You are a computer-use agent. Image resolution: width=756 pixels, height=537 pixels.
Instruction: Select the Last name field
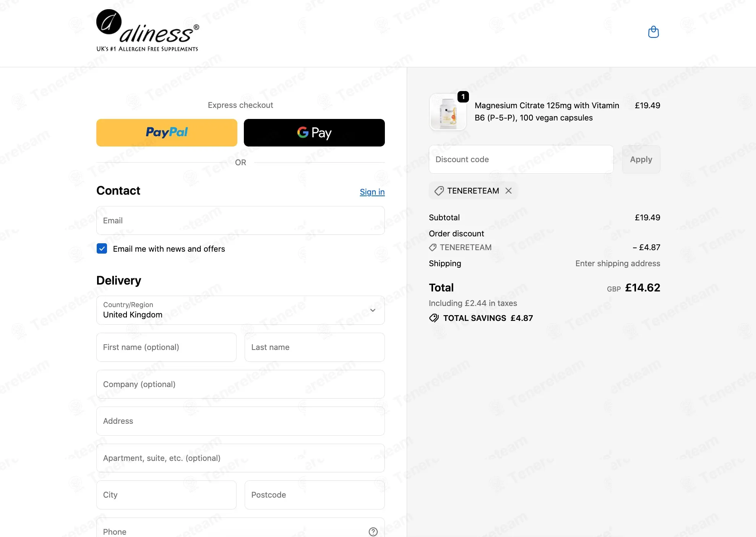(x=314, y=347)
